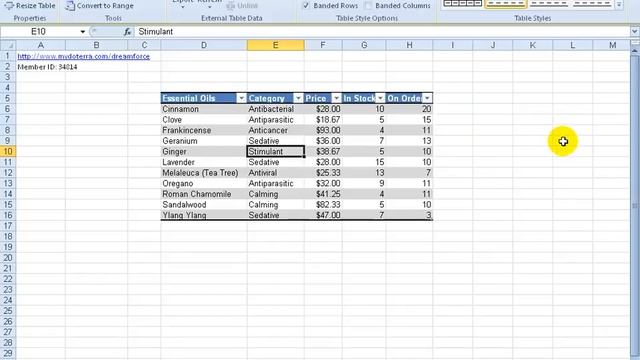Select the Antiviral category cell
The height and width of the screenshot is (360, 640).
tap(276, 172)
